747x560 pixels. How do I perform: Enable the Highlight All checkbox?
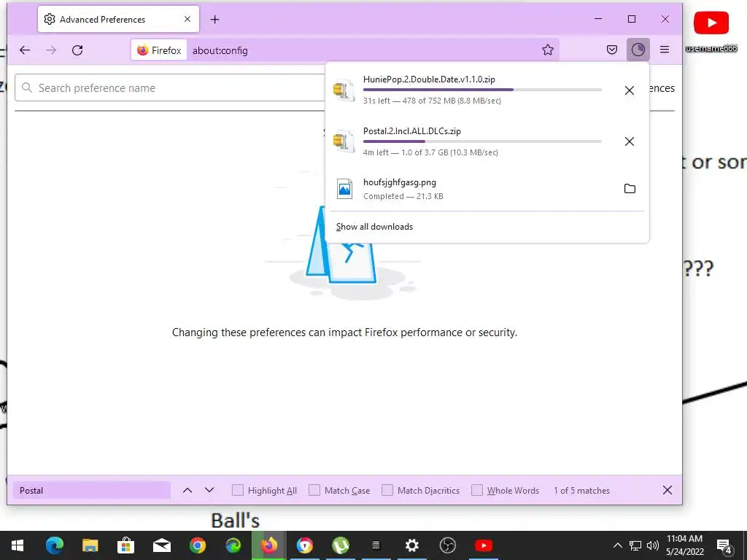point(238,490)
